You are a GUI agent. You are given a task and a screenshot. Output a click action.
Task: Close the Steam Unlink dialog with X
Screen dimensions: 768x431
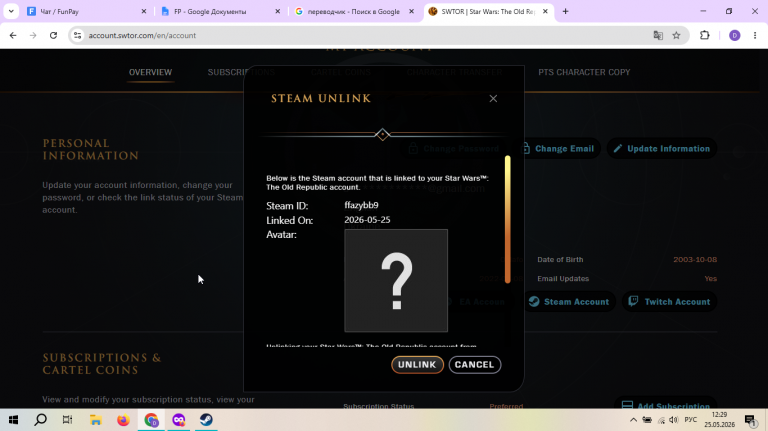[493, 99]
